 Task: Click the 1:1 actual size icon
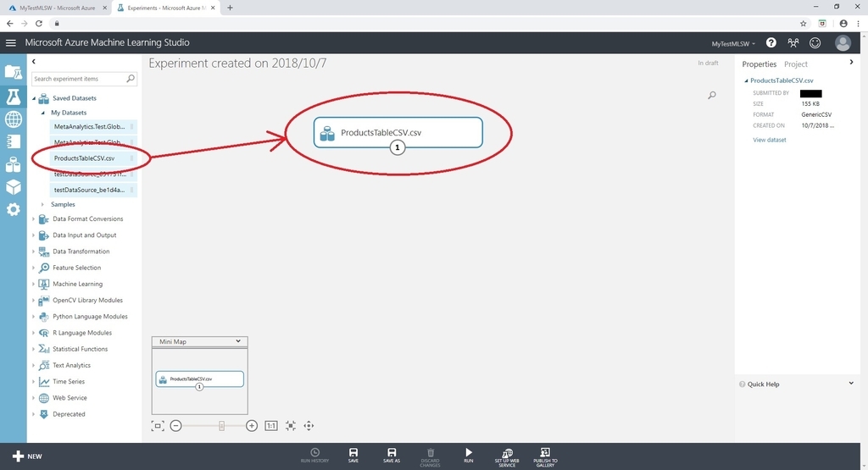click(270, 426)
